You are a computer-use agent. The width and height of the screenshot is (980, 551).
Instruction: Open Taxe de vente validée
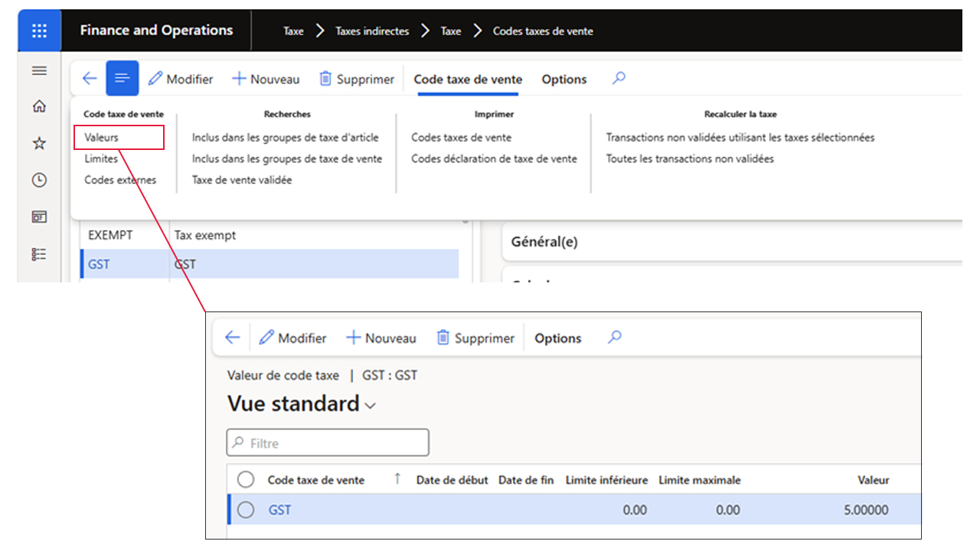tap(242, 180)
